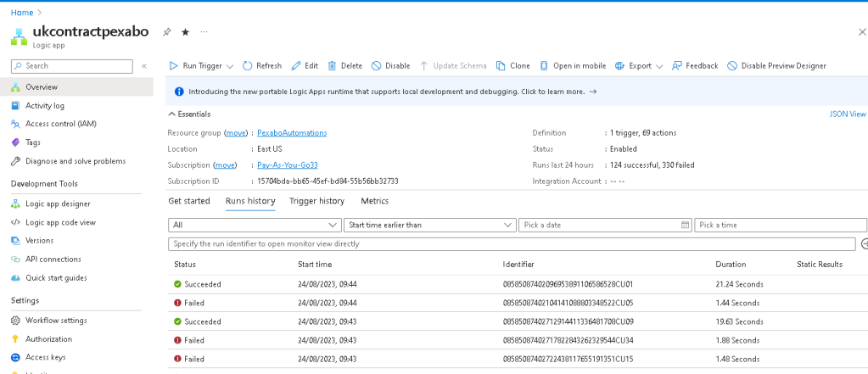Open the All status filter dropdown
Image resolution: width=868 pixels, height=374 pixels.
pyautogui.click(x=255, y=226)
